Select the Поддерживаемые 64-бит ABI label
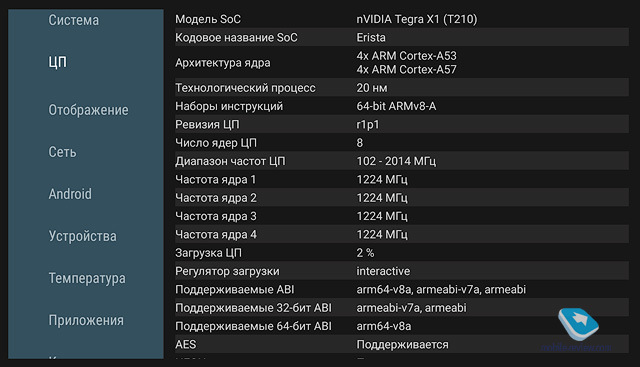Image resolution: width=640 pixels, height=367 pixels. coord(253,326)
